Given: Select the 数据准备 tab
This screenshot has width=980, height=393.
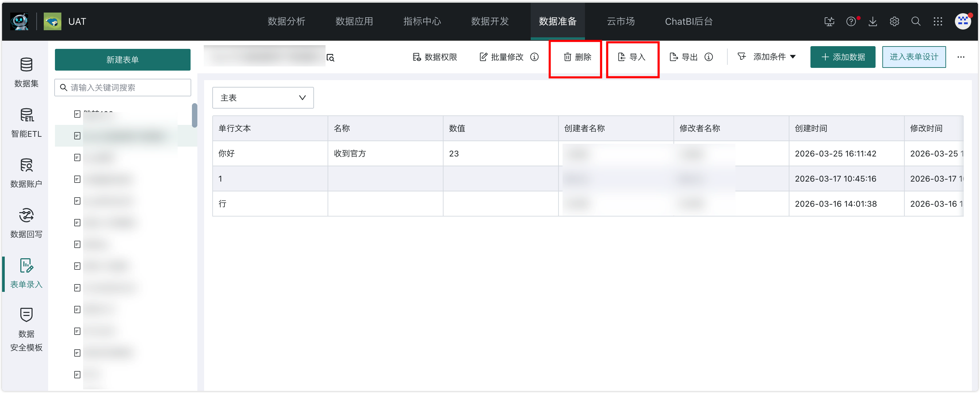Looking at the screenshot, I should pyautogui.click(x=558, y=21).
